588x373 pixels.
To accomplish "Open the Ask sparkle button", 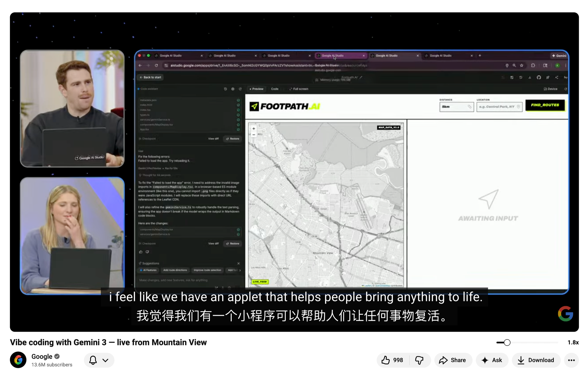I will (492, 360).
